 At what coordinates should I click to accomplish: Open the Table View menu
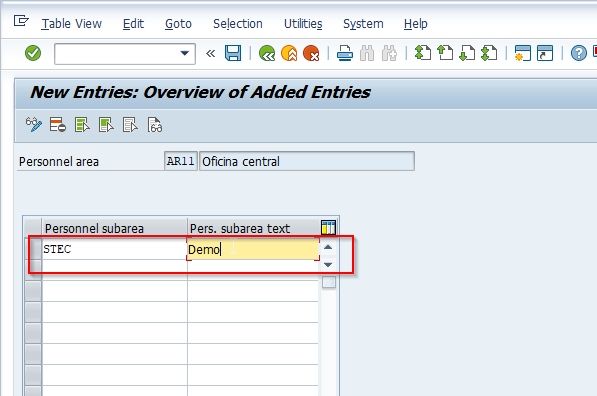coord(72,24)
